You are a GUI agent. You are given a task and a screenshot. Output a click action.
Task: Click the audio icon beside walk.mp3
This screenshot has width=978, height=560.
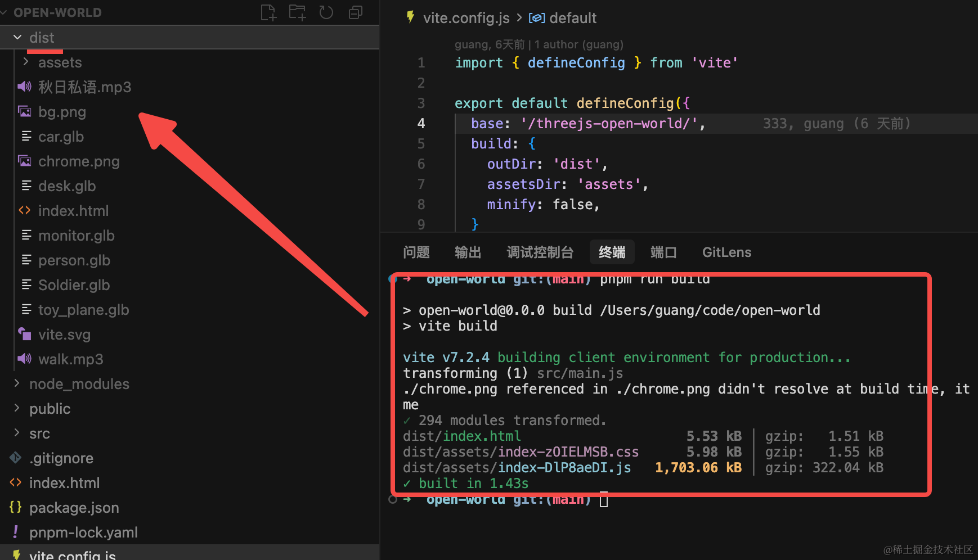(x=25, y=359)
